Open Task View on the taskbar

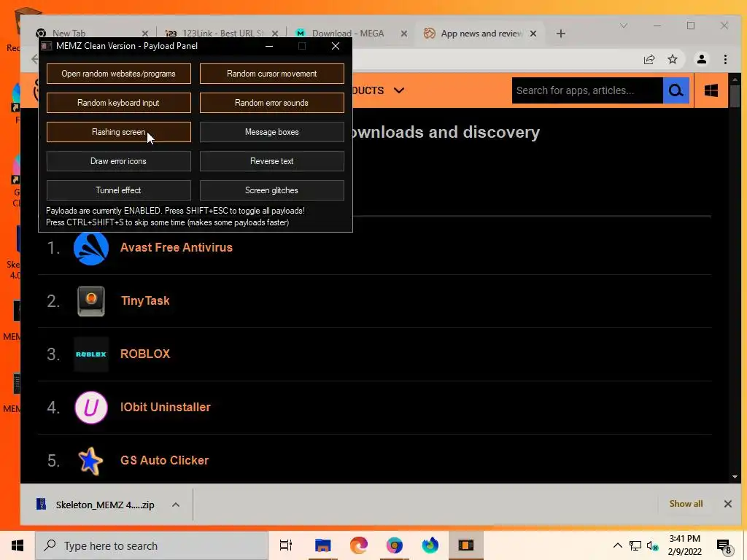pos(286,545)
